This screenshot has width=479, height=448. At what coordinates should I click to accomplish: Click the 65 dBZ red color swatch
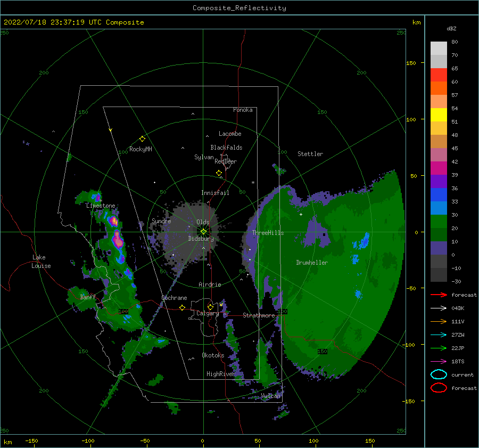click(439, 75)
